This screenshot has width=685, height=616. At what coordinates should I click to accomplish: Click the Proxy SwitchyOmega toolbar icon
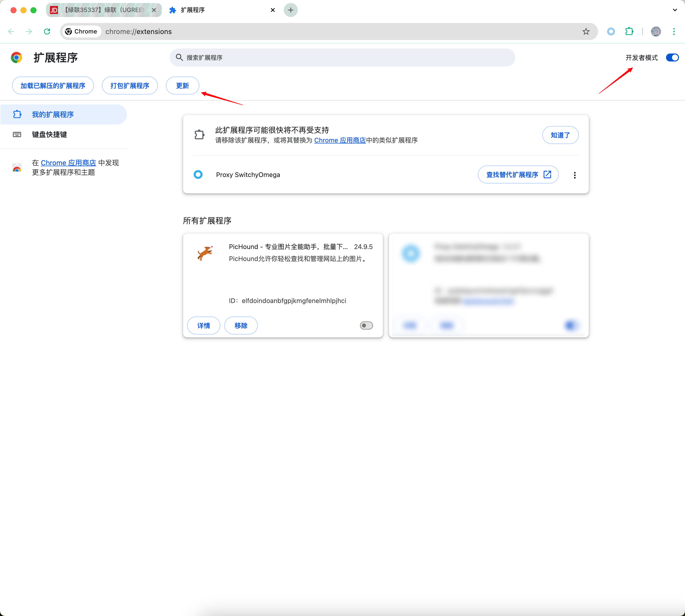point(611,31)
